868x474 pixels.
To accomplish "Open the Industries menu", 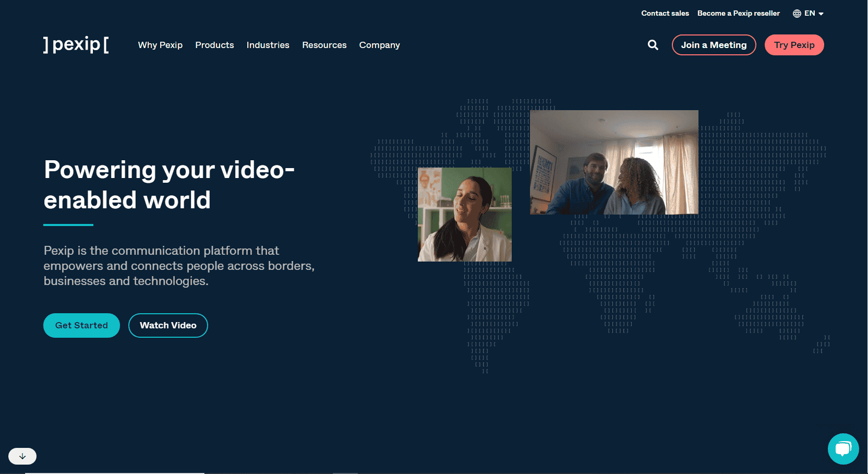I will (268, 45).
